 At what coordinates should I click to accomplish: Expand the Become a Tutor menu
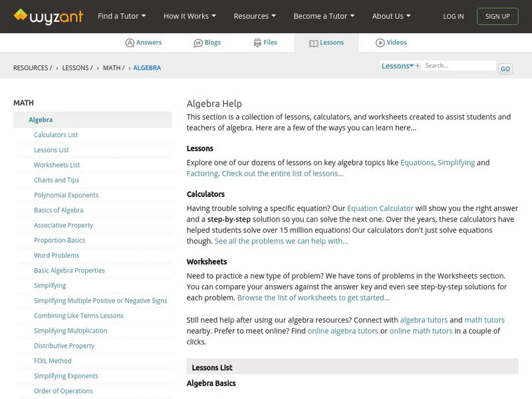[324, 16]
